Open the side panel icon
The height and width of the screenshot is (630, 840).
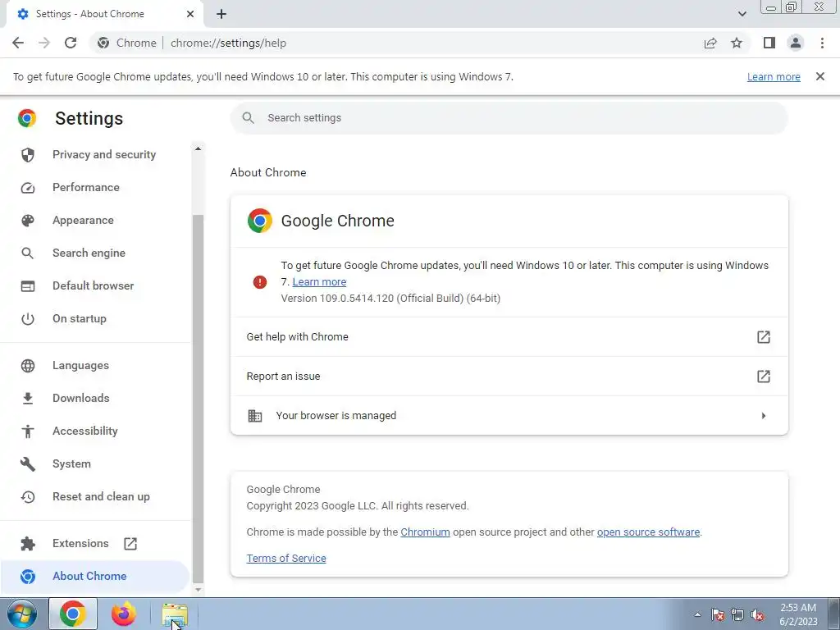(769, 43)
